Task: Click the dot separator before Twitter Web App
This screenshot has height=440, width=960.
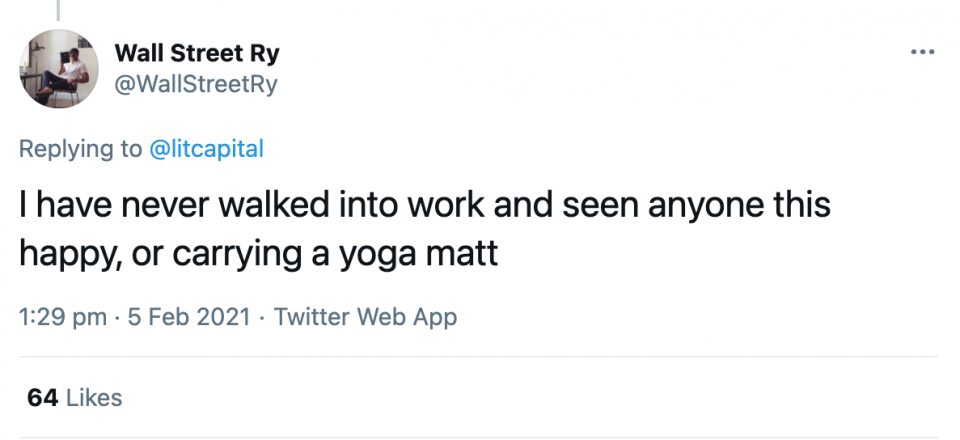Action: pyautogui.click(x=260, y=317)
